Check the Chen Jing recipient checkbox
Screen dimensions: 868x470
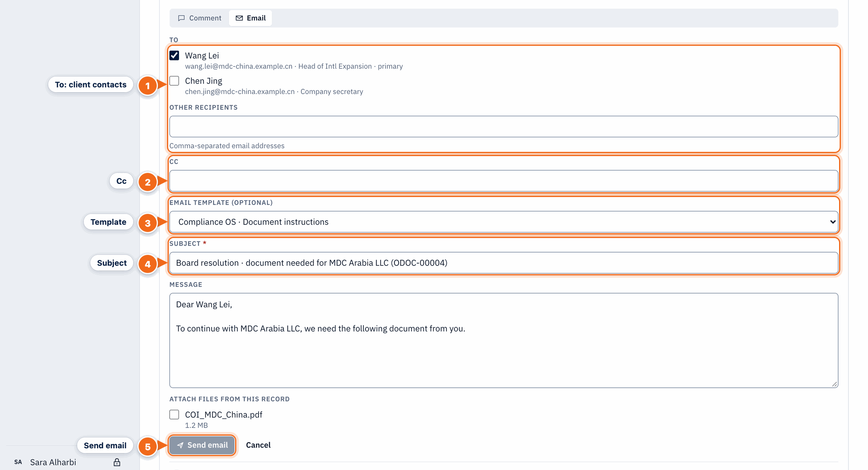pyautogui.click(x=174, y=81)
